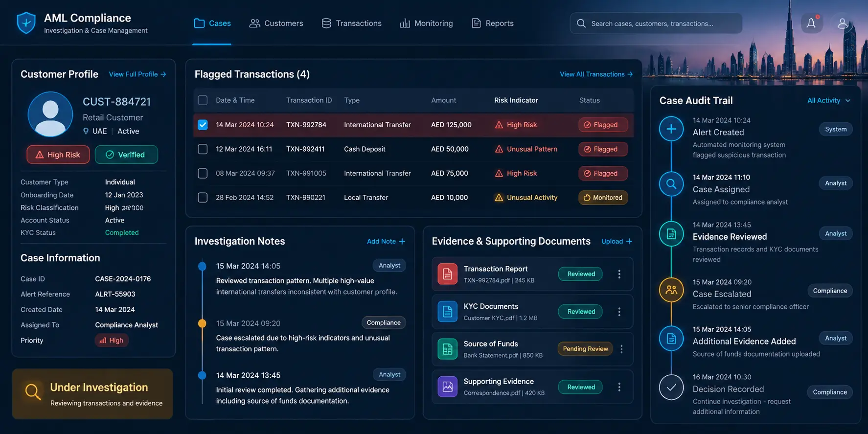Click the Supporting Evidence image icon
This screenshot has width=868, height=434.
point(447,387)
